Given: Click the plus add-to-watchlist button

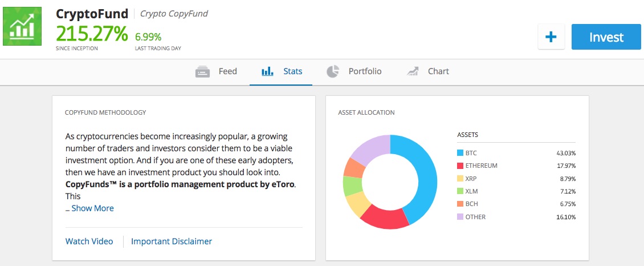Looking at the screenshot, I should pyautogui.click(x=551, y=37).
